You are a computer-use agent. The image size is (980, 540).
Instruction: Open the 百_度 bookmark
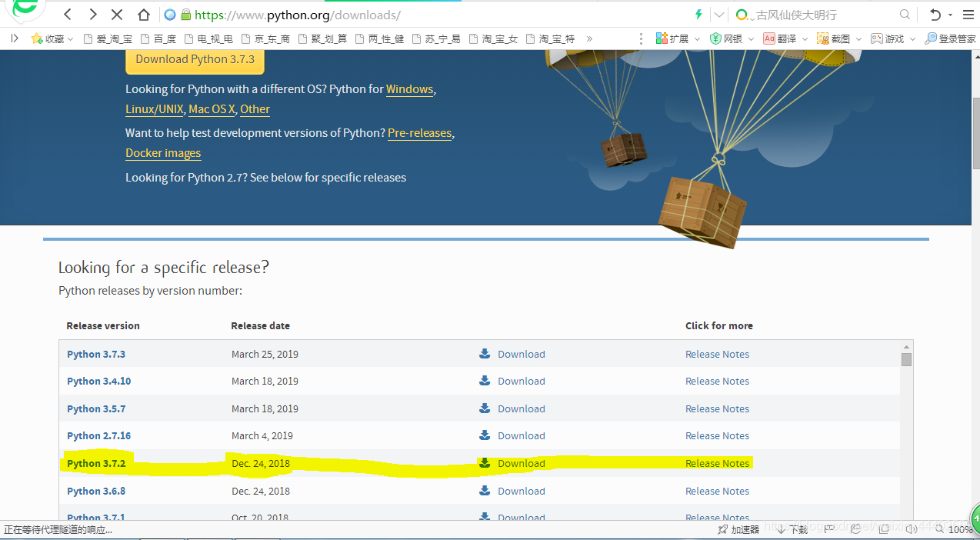point(160,38)
